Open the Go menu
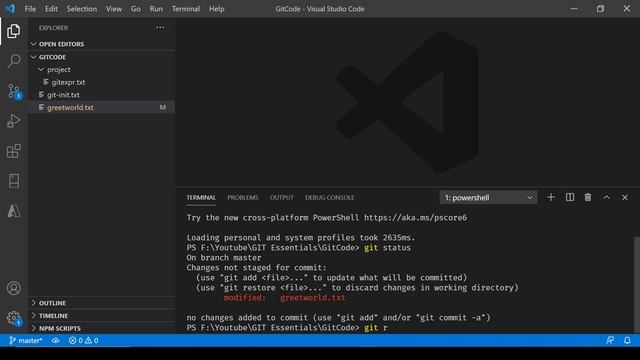Screen dimensions: 640x360 tap(136, 9)
